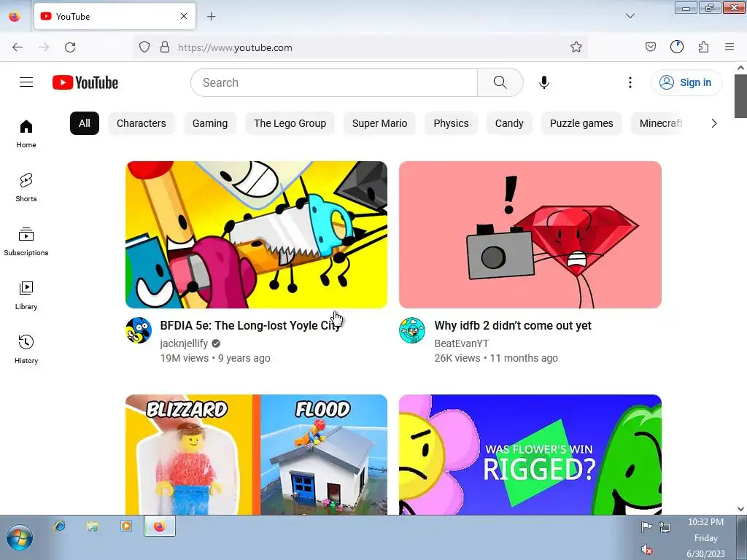
Task: Reload the page with refresh icon
Action: point(70,47)
